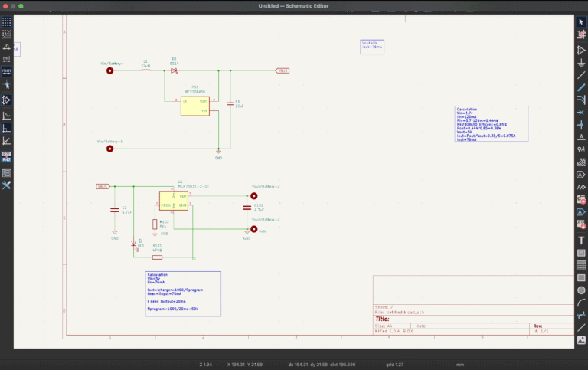
Task: Switch units to millimeters
Action: point(6,70)
